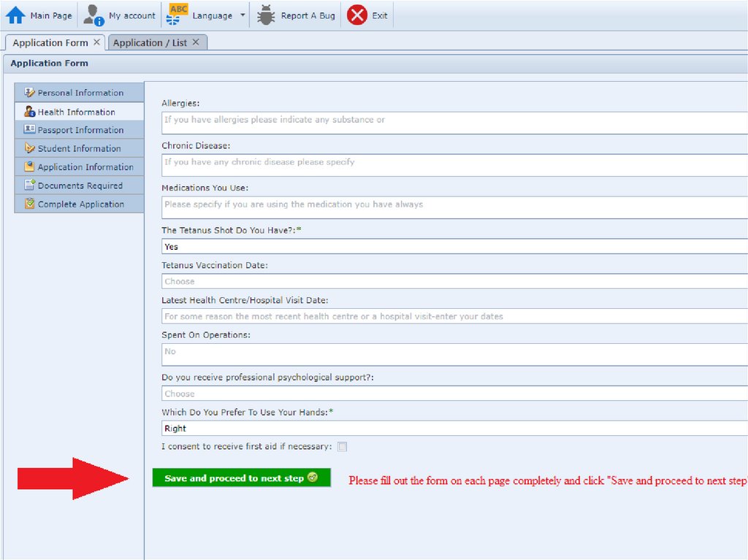Open My account user icon
Viewport: 748px width, 560px height.
coord(94,15)
